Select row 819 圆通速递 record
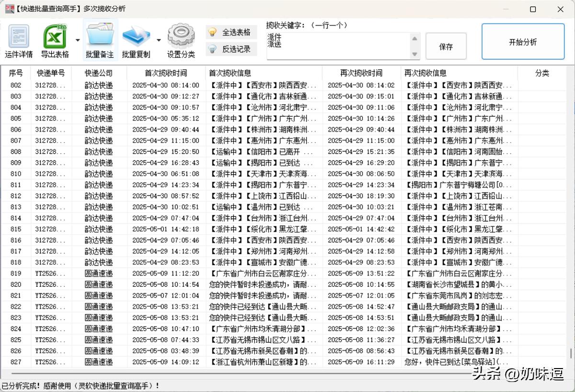This screenshot has width=575, height=392. point(99,273)
